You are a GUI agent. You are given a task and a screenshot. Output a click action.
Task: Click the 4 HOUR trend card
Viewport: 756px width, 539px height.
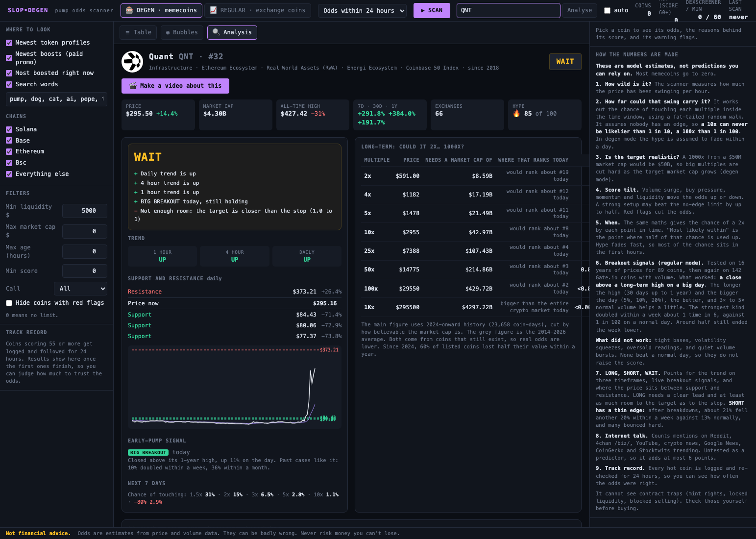point(235,256)
